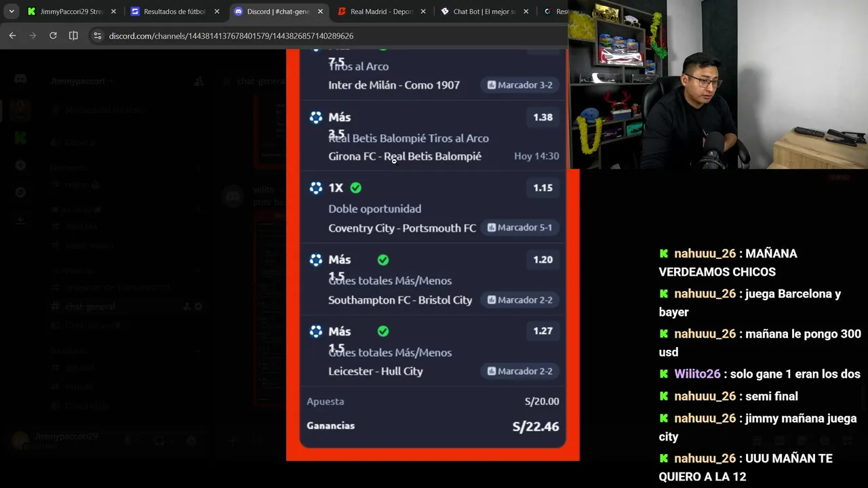Close the Resultados de fútbol tab
868x488 pixels.
[217, 12]
